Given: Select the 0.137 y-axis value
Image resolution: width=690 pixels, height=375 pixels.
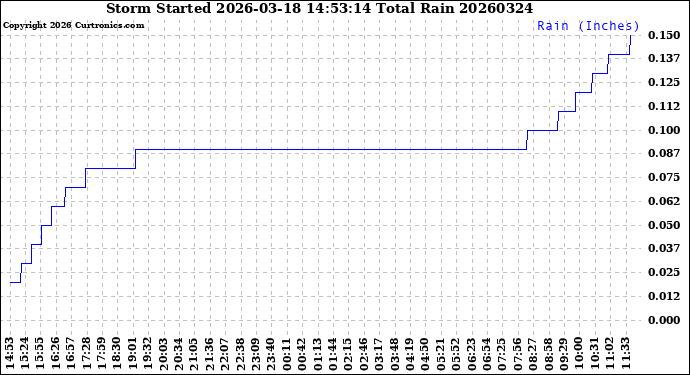Looking at the screenshot, I should 664,58.
